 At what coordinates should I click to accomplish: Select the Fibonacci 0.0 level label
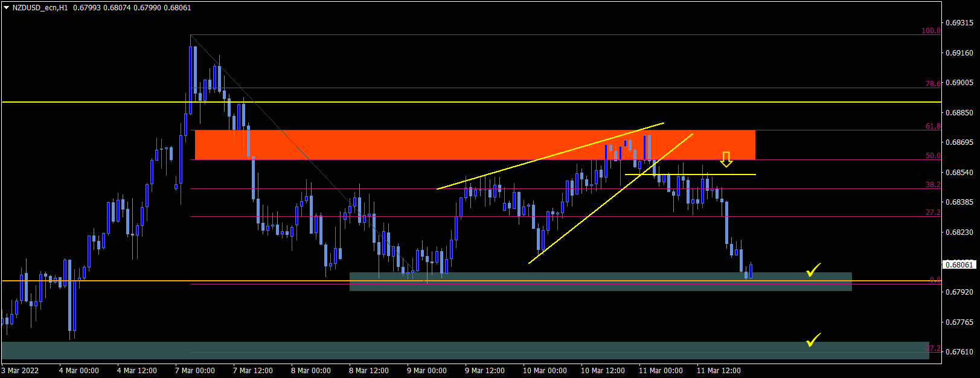(935, 280)
